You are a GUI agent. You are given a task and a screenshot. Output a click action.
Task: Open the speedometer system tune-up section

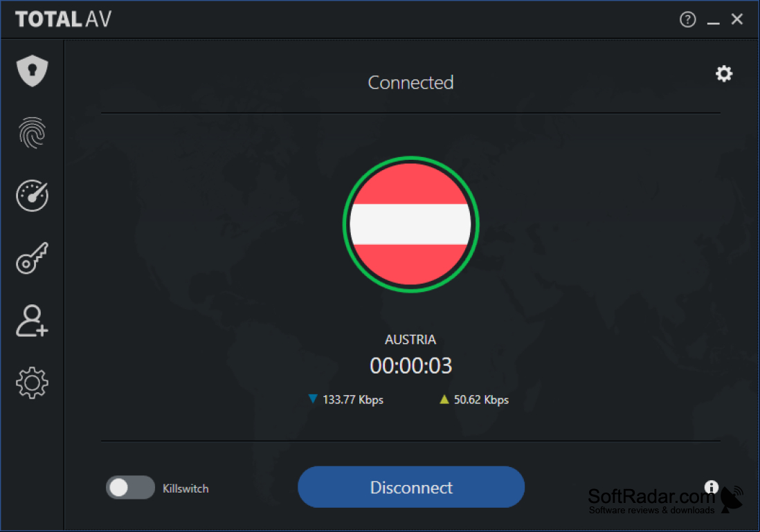point(32,195)
